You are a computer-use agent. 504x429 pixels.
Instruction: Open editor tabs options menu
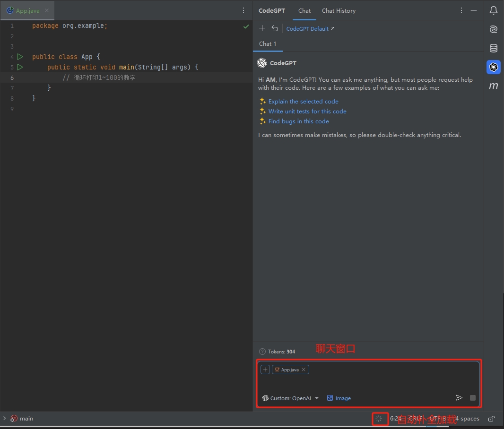pyautogui.click(x=243, y=10)
